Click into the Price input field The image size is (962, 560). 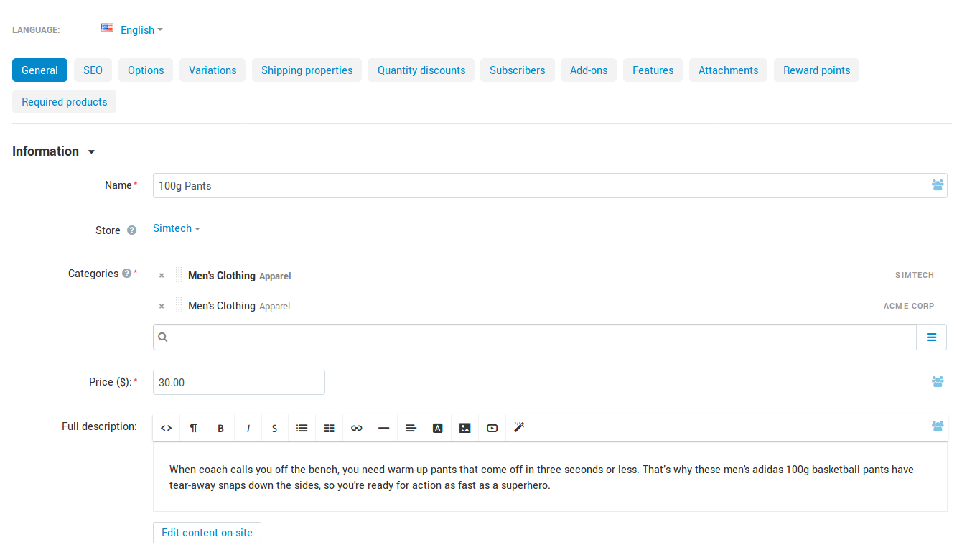(239, 383)
